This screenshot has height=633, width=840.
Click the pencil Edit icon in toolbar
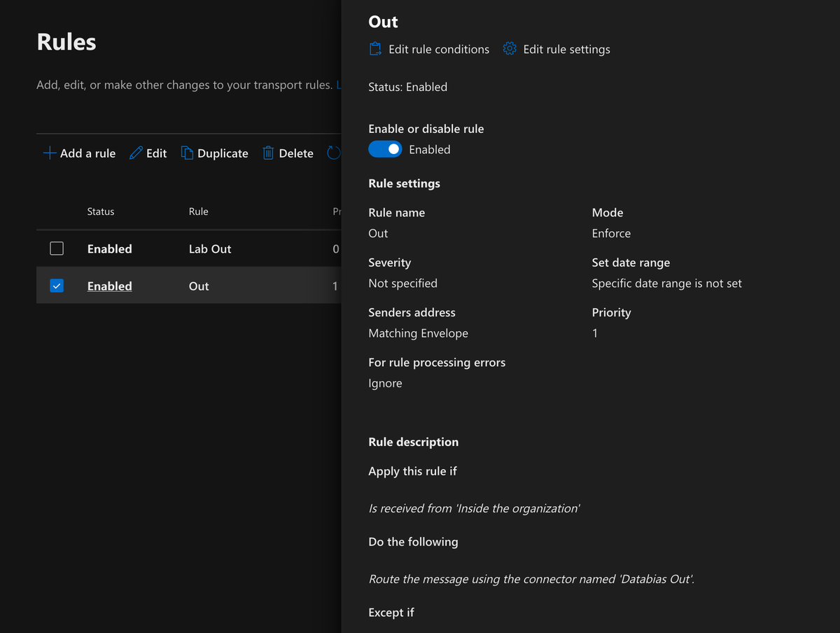pos(136,153)
